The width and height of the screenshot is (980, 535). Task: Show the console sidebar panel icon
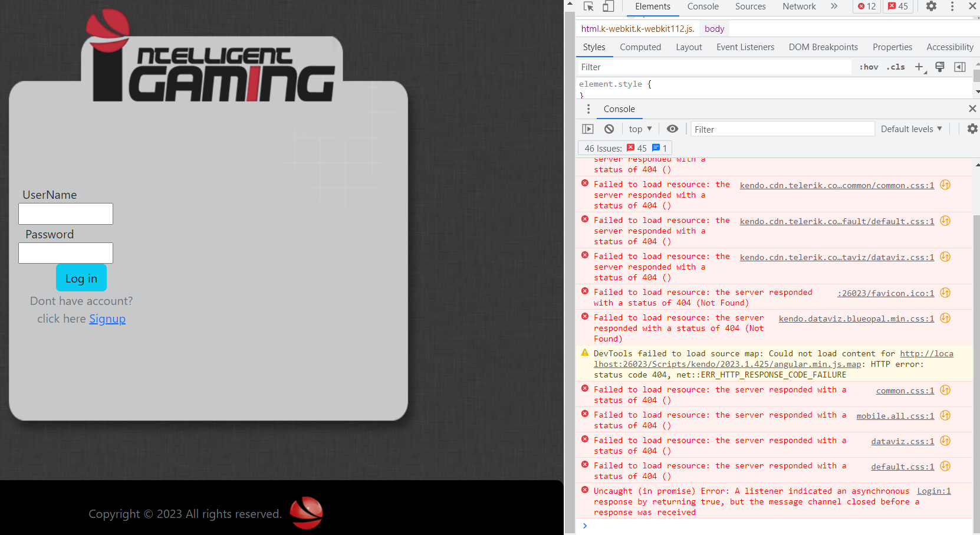coord(588,129)
